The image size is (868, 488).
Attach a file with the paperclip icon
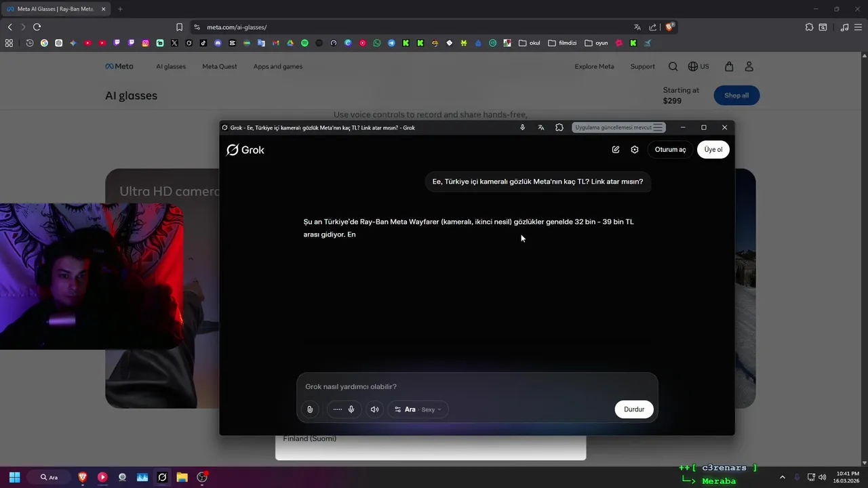pyautogui.click(x=310, y=409)
